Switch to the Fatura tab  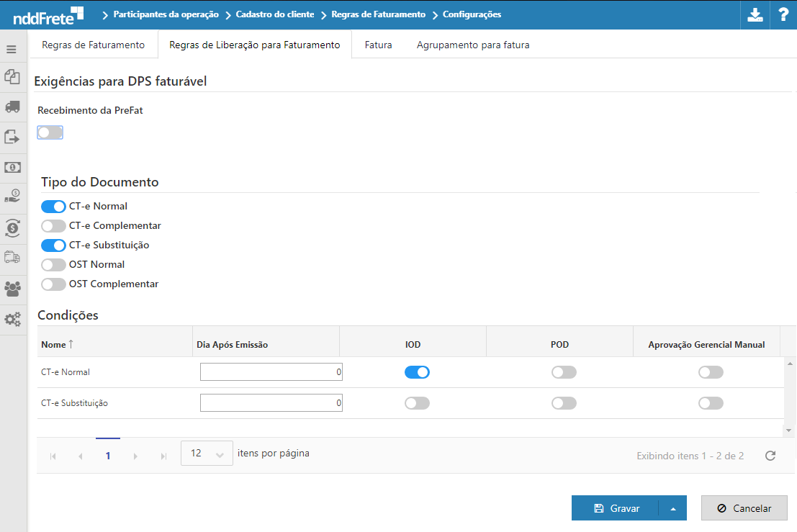pyautogui.click(x=378, y=45)
